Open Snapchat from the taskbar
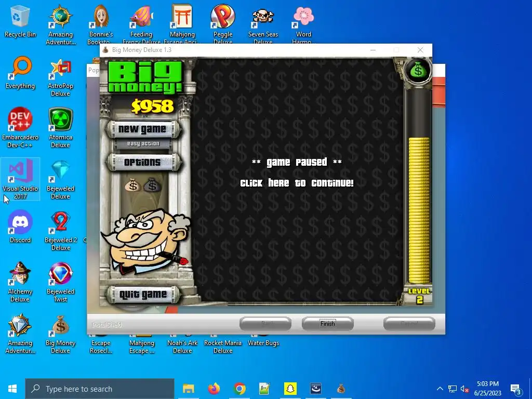532x399 pixels. tap(290, 389)
